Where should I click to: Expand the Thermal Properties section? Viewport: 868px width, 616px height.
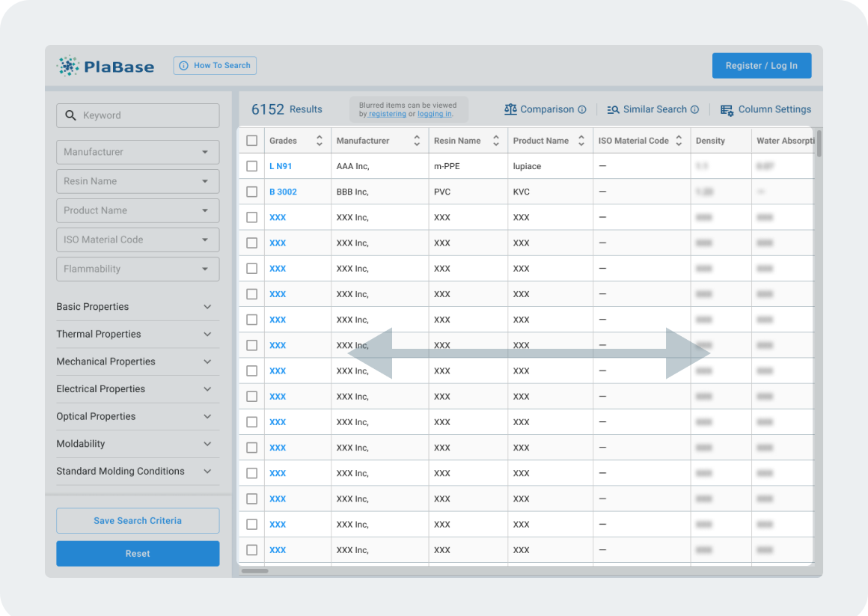[x=207, y=335]
